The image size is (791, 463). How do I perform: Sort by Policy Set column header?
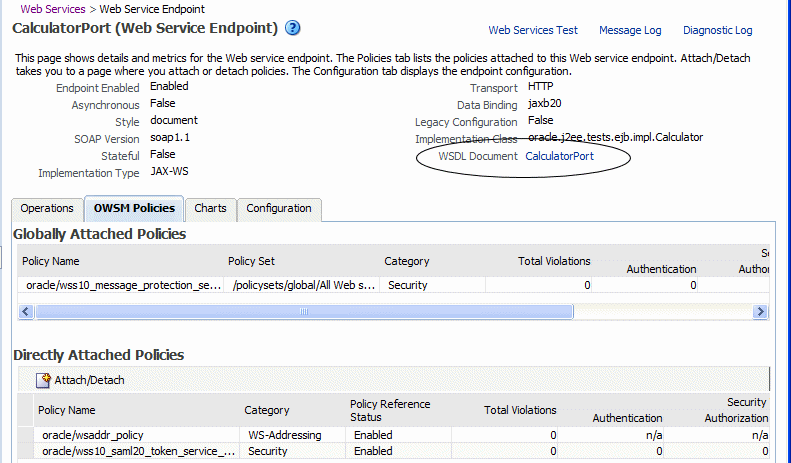(x=251, y=261)
